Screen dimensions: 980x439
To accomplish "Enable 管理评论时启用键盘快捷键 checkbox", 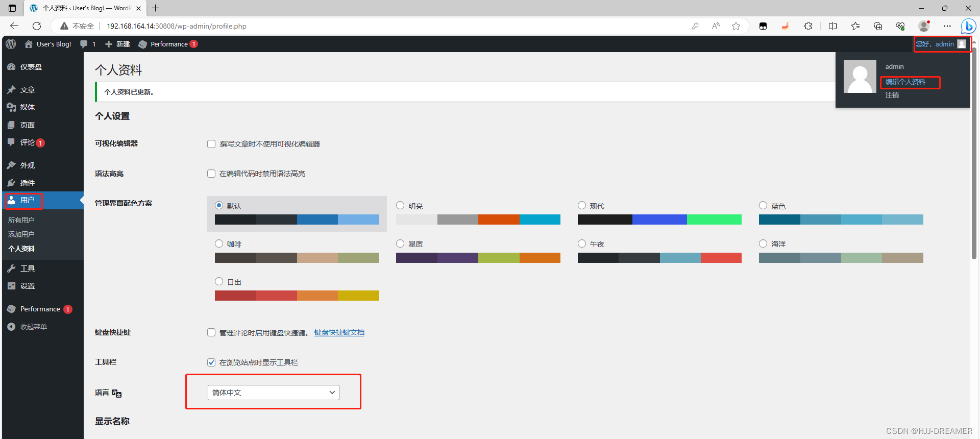I will (x=211, y=332).
